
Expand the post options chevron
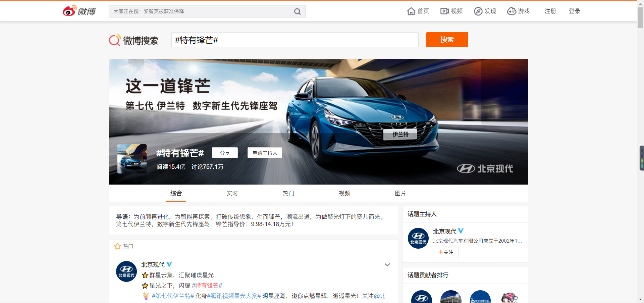coord(387,265)
